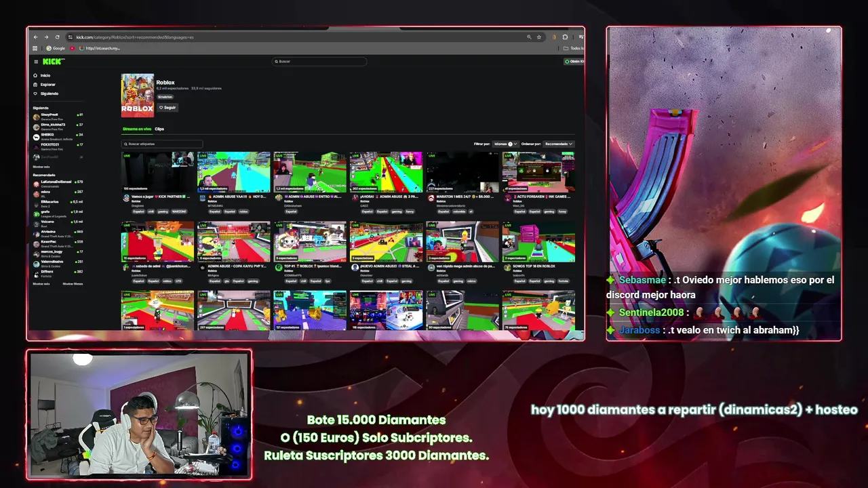868x488 pixels.
Task: Click the avatar beside TOP #1 ROBLOX title
Action: click(x=278, y=268)
